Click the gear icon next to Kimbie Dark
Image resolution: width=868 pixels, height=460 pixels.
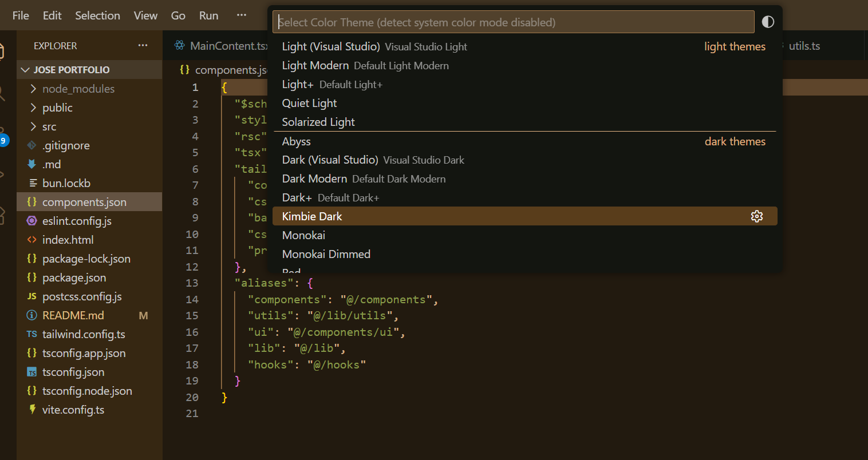[757, 216]
